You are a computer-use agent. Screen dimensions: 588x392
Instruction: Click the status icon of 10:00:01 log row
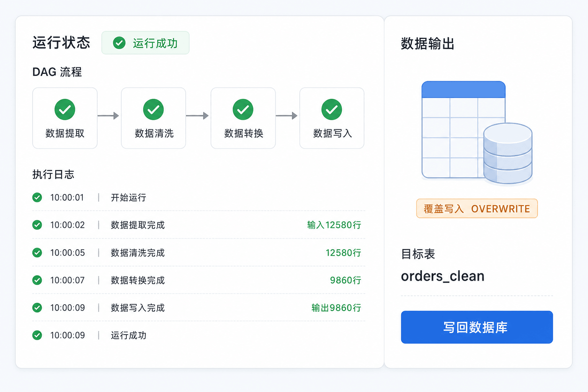(37, 198)
